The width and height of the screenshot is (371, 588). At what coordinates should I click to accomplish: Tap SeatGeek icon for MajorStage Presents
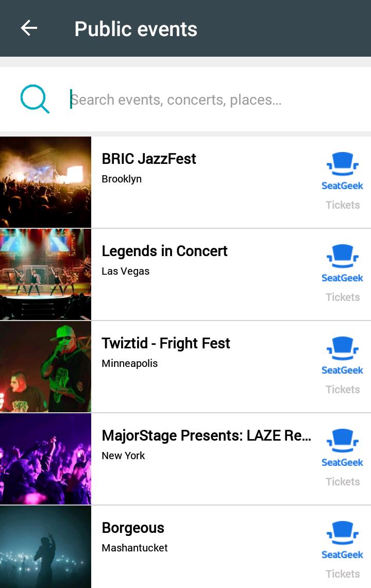(342, 448)
